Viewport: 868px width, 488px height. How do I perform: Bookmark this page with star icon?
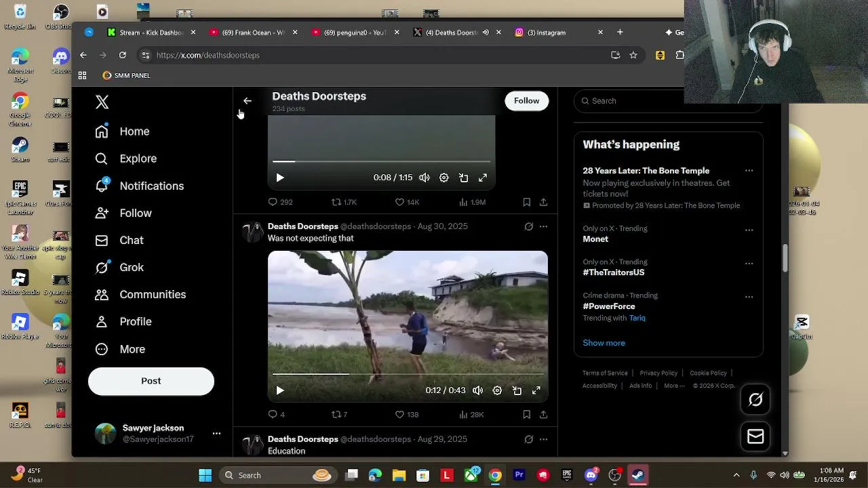(633, 55)
